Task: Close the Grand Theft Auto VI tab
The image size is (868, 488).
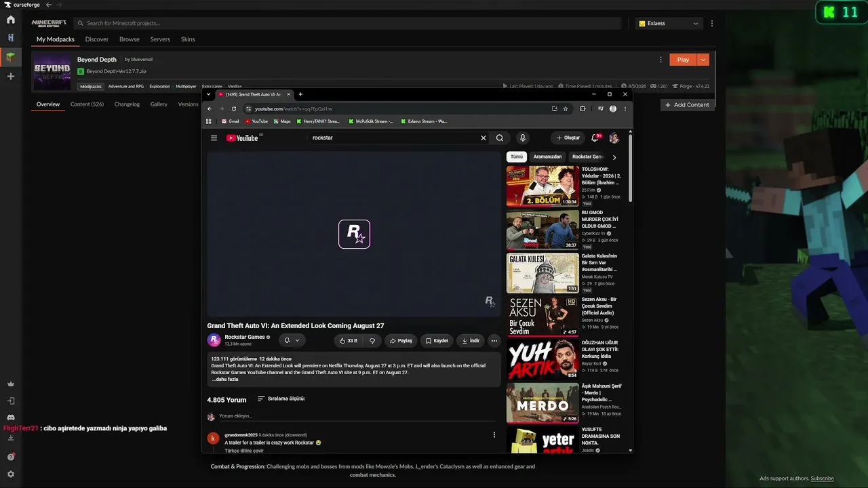Action: [289, 94]
